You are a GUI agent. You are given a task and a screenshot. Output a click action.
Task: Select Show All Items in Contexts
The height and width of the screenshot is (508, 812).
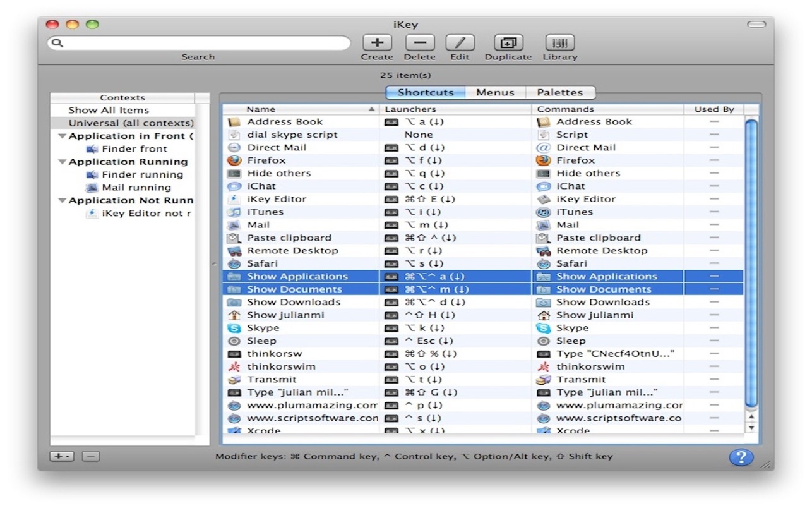click(109, 110)
